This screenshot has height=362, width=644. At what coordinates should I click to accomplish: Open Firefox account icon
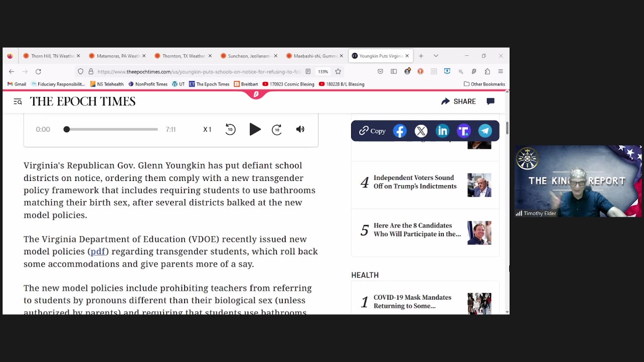click(407, 71)
